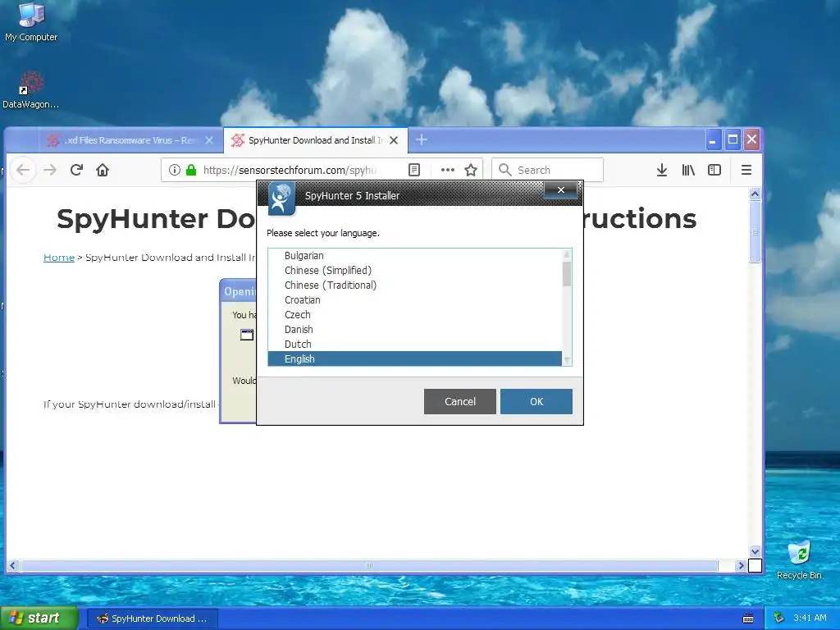Follow the Home breadcrumb link
This screenshot has height=630, width=840.
point(59,257)
